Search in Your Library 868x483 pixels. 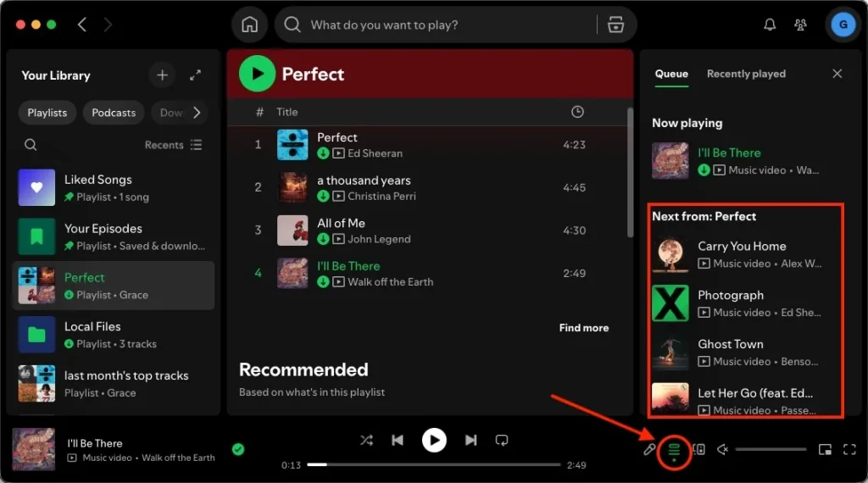[x=31, y=144]
